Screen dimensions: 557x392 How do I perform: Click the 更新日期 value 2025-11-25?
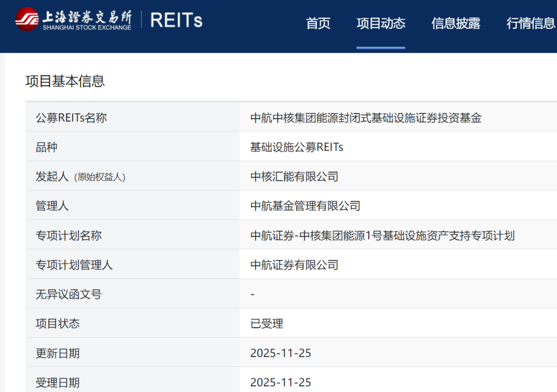281,353
